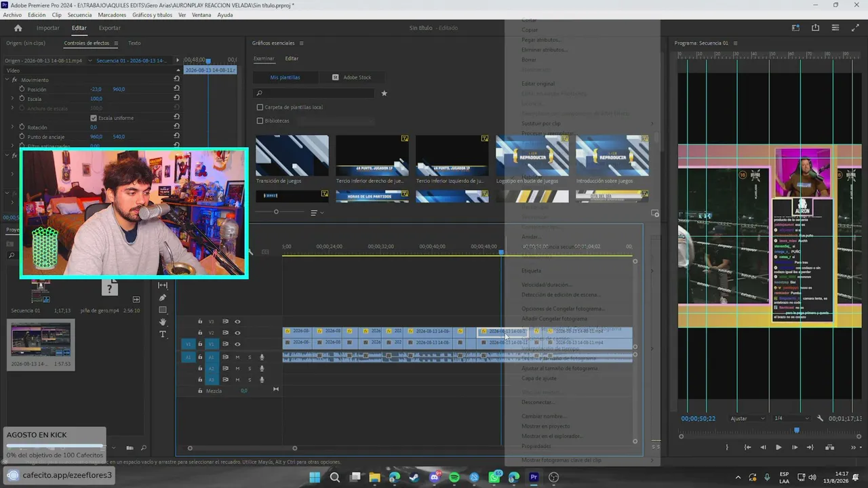Open the Marcadores menu
868x488 pixels.
tap(112, 15)
